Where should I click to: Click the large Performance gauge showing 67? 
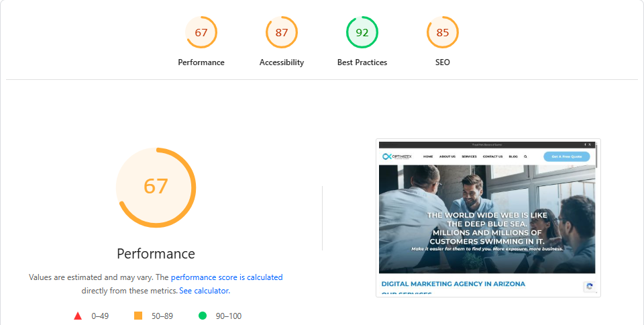(156, 187)
